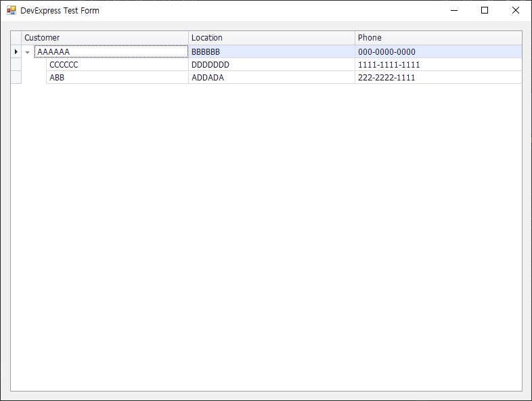Viewport: 532px width, 401px height.
Task: Click the ADDADA location cell
Action: pos(272,77)
